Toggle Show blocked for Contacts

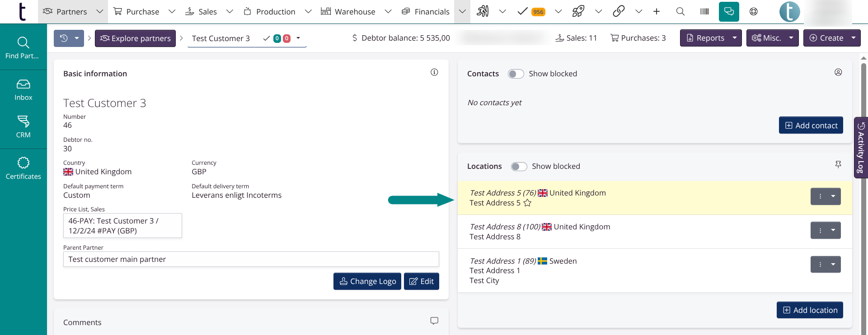pyautogui.click(x=516, y=74)
